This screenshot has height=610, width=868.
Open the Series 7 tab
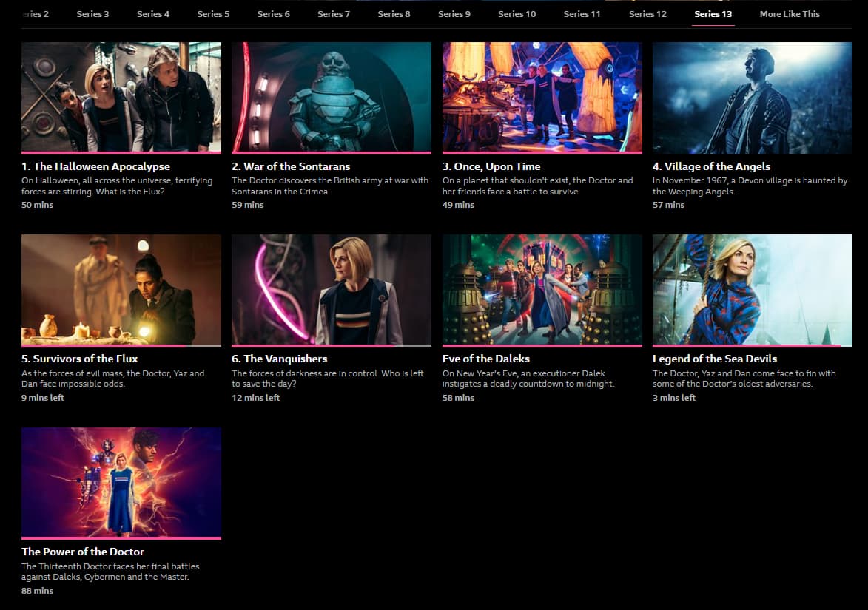click(x=333, y=14)
